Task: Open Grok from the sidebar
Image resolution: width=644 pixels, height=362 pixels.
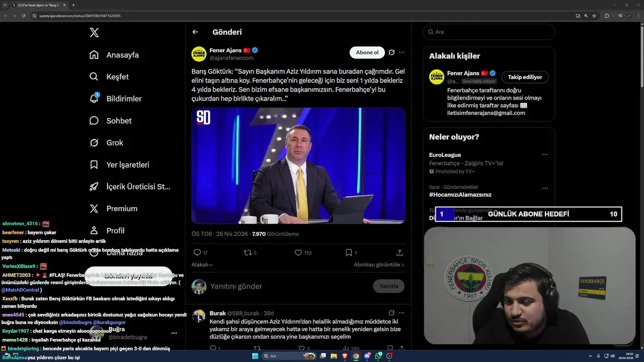Action: pyautogui.click(x=106, y=143)
